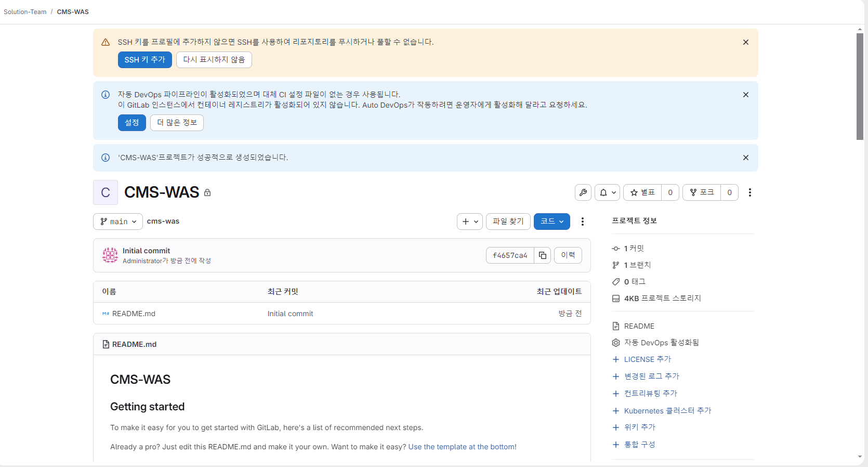Open the plus add-file dropdown
Screen dimensions: 868x467
[470, 222]
